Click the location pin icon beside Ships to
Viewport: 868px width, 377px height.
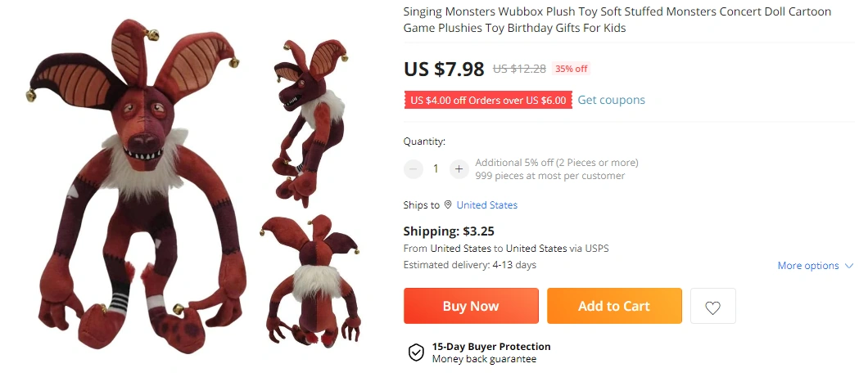(448, 205)
